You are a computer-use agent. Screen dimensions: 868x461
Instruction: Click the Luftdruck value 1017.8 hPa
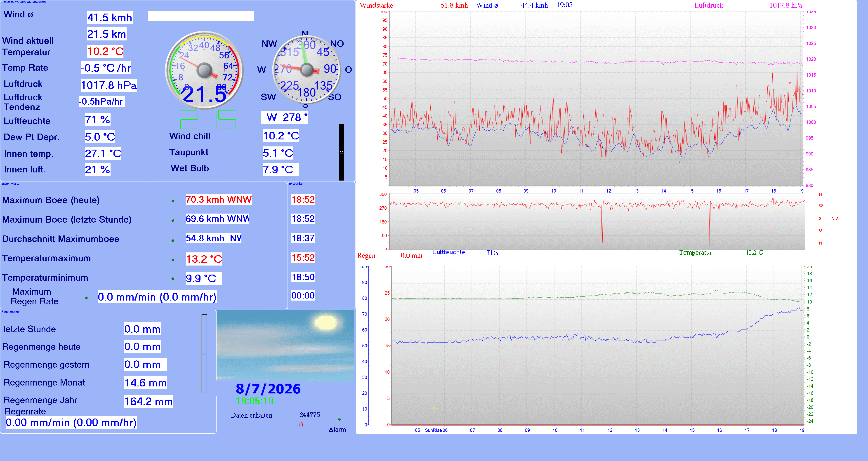tap(109, 85)
